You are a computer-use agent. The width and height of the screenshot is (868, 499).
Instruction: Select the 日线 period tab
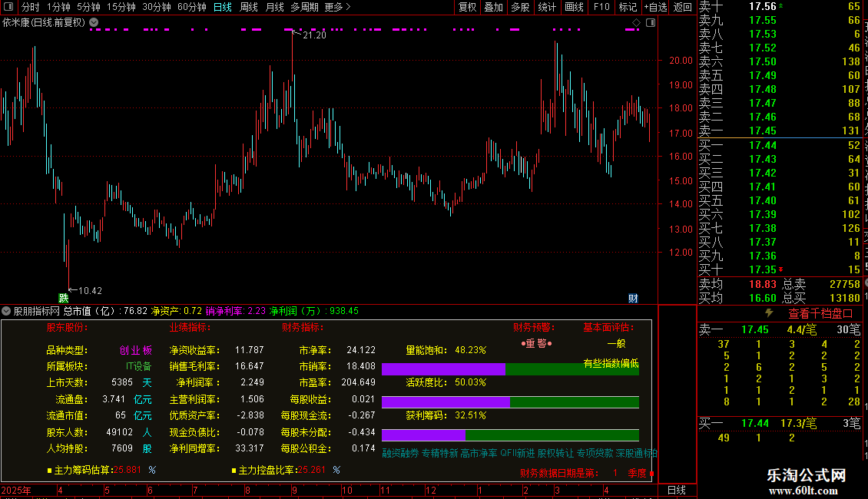[x=223, y=7]
